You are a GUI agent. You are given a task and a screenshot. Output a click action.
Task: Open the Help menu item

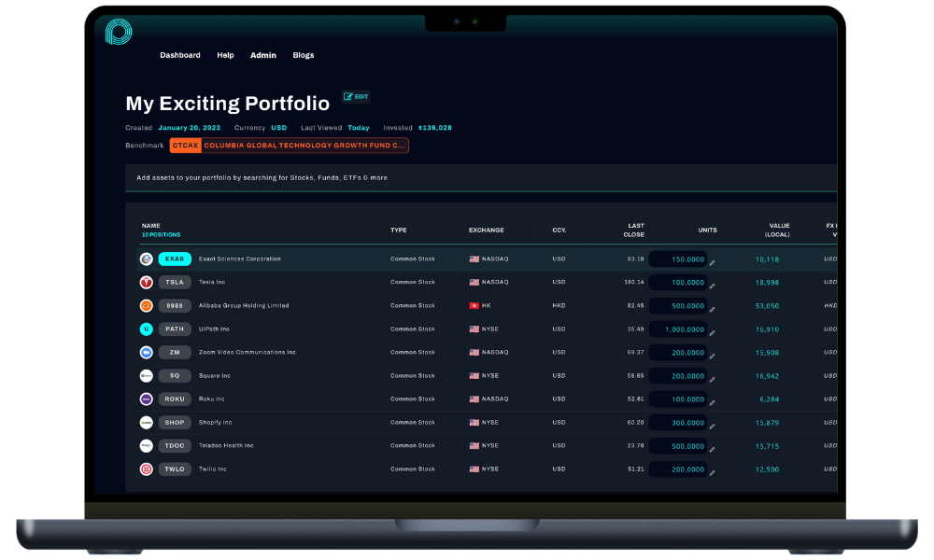point(225,55)
